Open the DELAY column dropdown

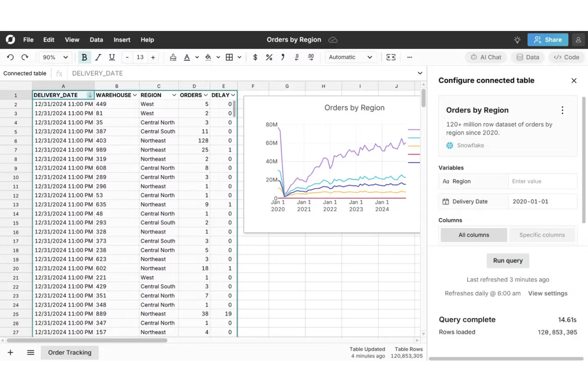pos(233,95)
